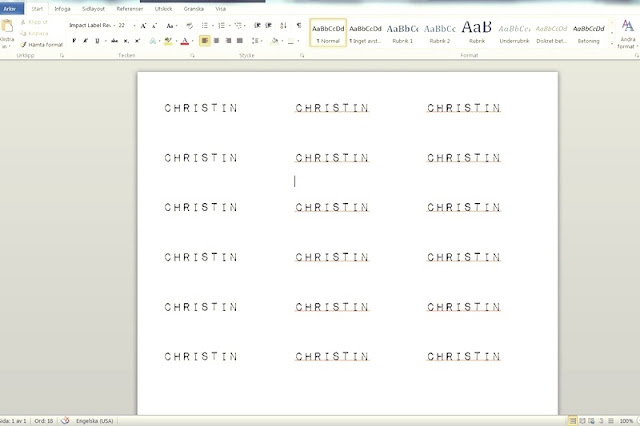Expand the styles gallery more arrow

tap(612, 43)
